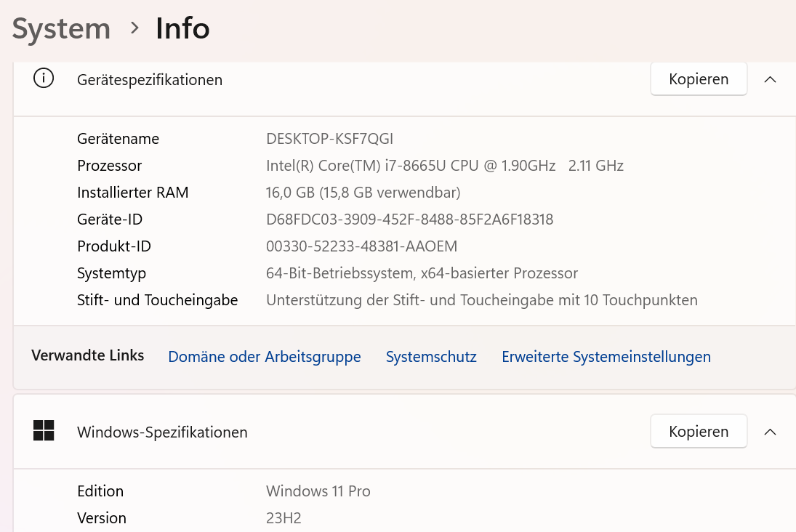
Task: Open the Domäne oder Arbeitsgruppe link
Action: 265,356
